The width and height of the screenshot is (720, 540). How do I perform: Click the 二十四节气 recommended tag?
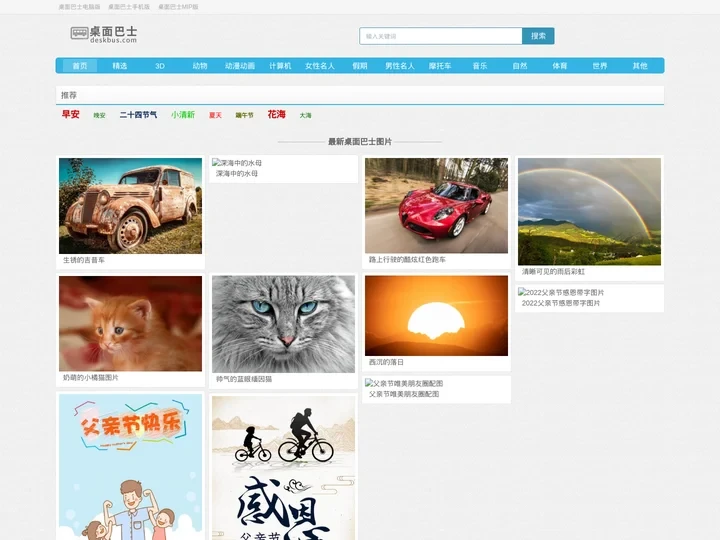tap(138, 115)
